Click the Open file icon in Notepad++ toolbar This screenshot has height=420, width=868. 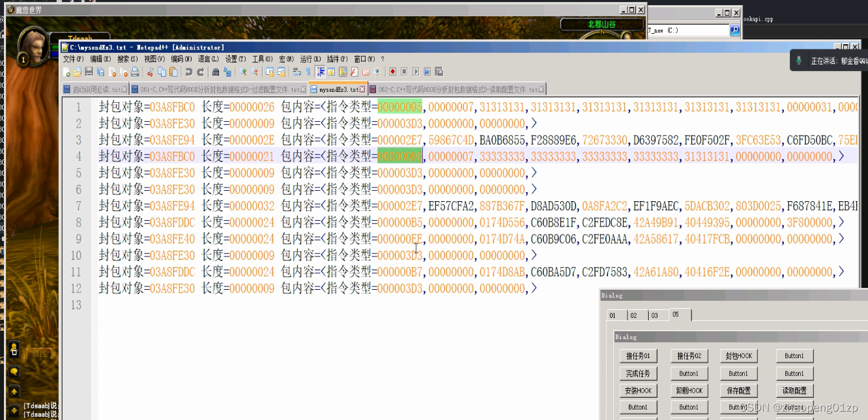[78, 72]
